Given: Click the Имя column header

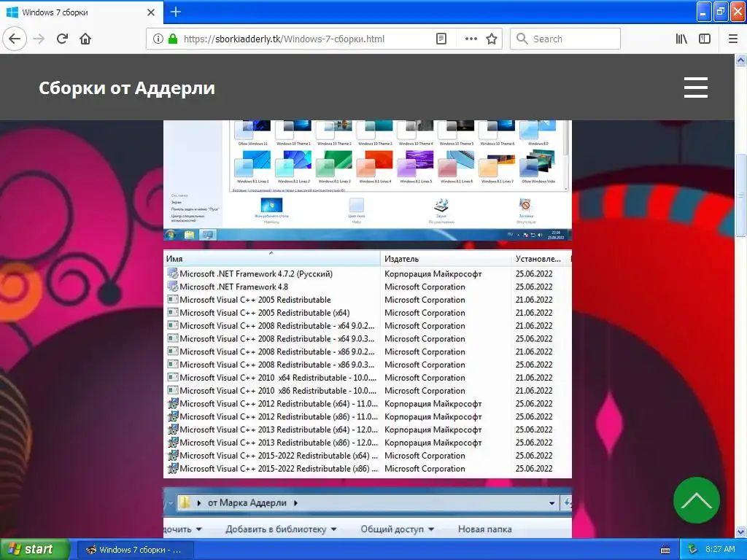Looking at the screenshot, I should pos(271,259).
